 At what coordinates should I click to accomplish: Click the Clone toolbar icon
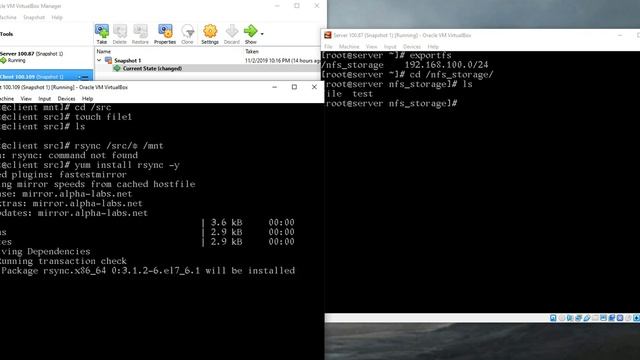click(187, 34)
